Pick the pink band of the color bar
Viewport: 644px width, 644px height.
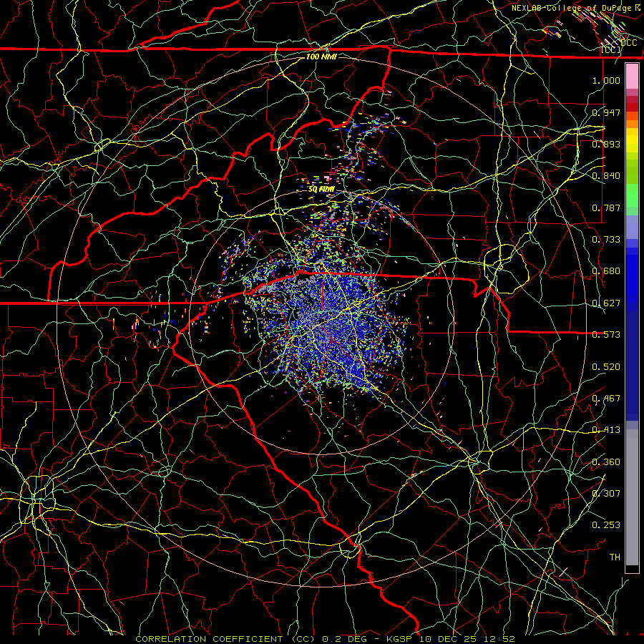[x=632, y=77]
